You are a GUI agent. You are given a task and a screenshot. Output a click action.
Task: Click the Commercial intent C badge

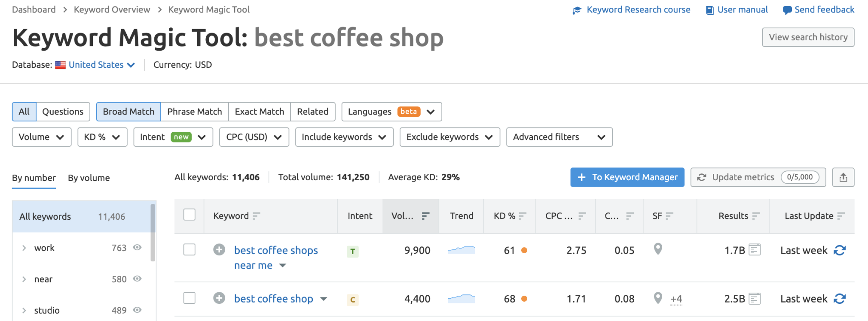pos(352,300)
